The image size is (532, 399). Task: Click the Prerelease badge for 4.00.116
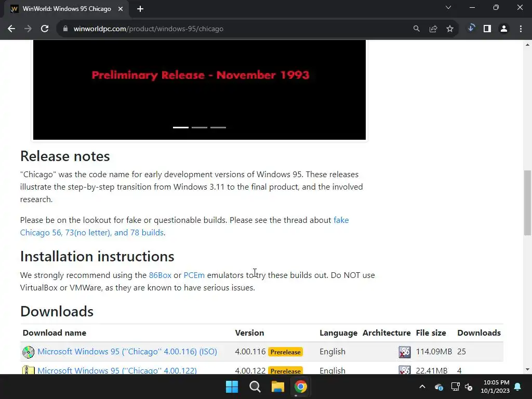285,352
